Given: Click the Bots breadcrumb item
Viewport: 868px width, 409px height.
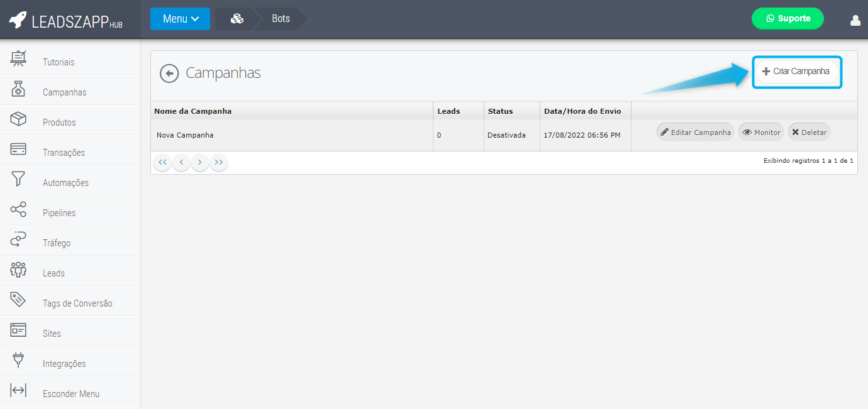Looking at the screenshot, I should click(281, 19).
